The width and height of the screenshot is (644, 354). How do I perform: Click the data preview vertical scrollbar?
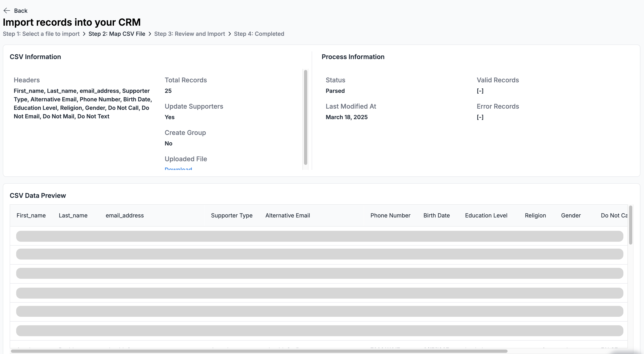coord(630,225)
